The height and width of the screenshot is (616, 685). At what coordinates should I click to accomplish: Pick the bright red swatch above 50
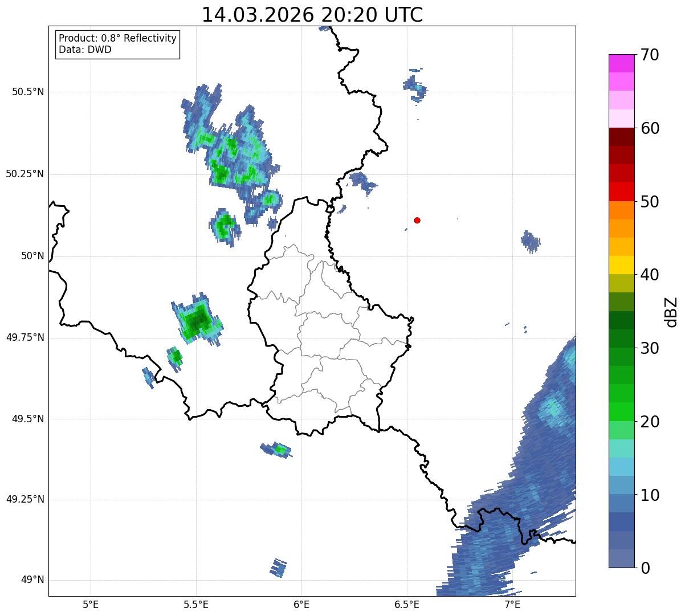pos(621,191)
